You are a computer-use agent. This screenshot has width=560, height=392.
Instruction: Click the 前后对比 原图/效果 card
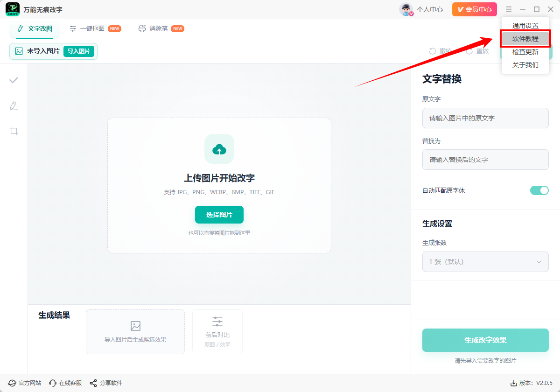pos(217,331)
